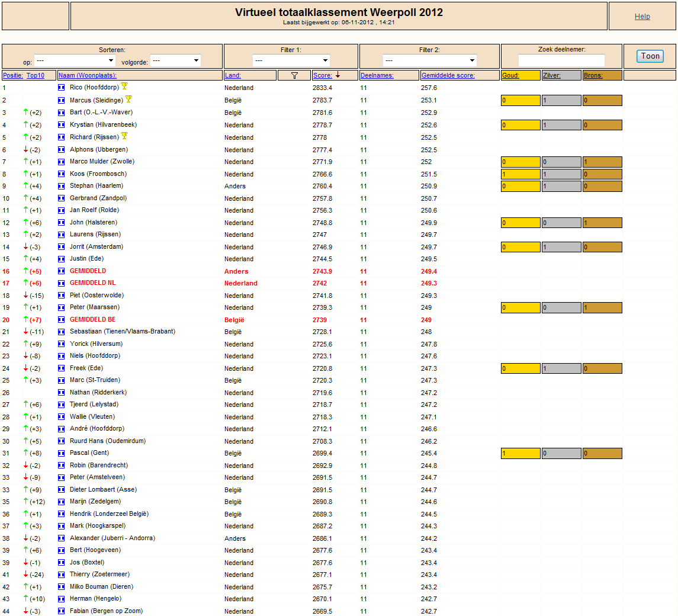The image size is (678, 616).
Task: Click the title 'Virtueel totaalklassement Weerpoll 2012'
Action: (339, 12)
